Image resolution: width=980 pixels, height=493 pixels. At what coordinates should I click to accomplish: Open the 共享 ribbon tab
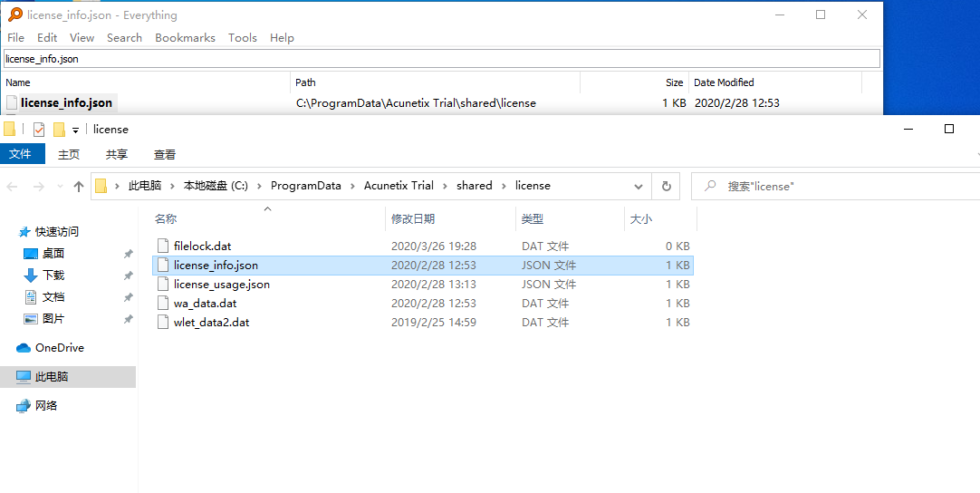click(116, 155)
